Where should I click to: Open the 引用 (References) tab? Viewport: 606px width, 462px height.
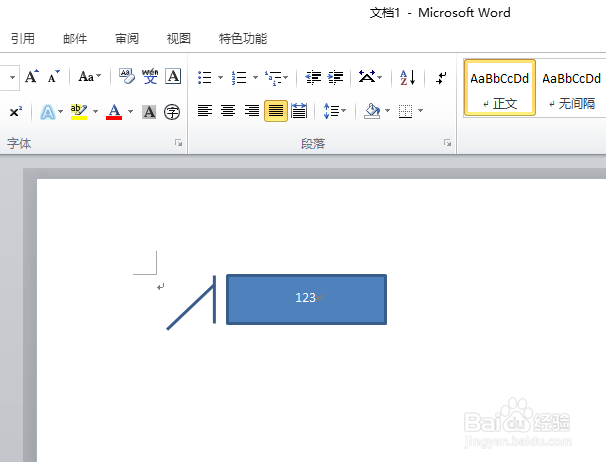click(x=23, y=39)
